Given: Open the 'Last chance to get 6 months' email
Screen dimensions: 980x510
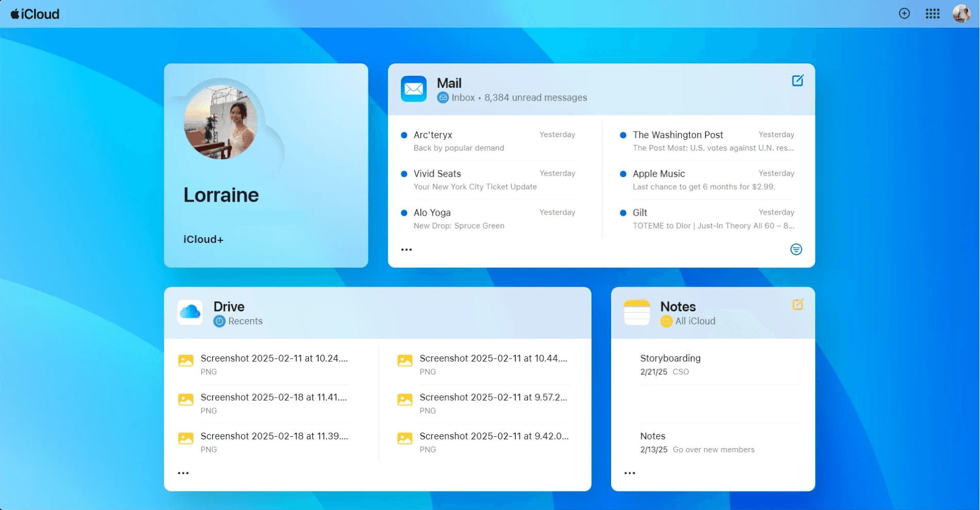Looking at the screenshot, I should pos(707,180).
